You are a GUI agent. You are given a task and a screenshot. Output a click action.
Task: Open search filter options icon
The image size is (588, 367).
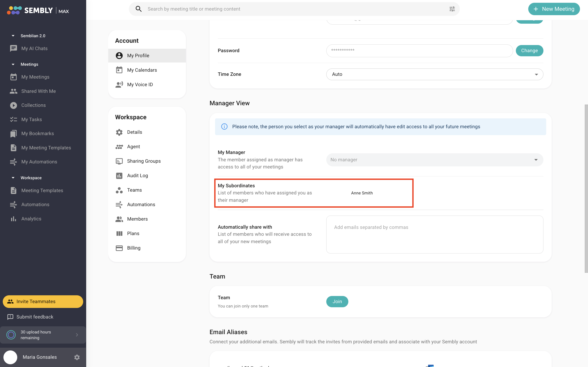pos(452,9)
